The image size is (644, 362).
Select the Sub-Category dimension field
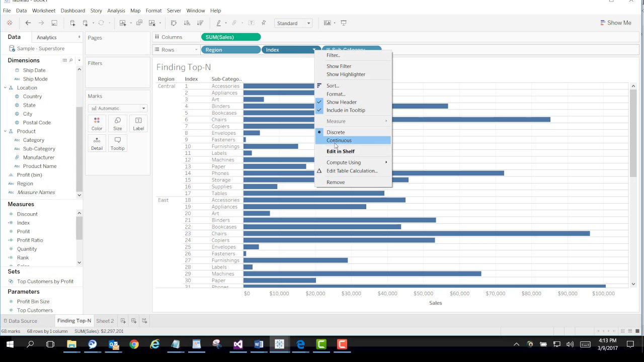click(39, 149)
